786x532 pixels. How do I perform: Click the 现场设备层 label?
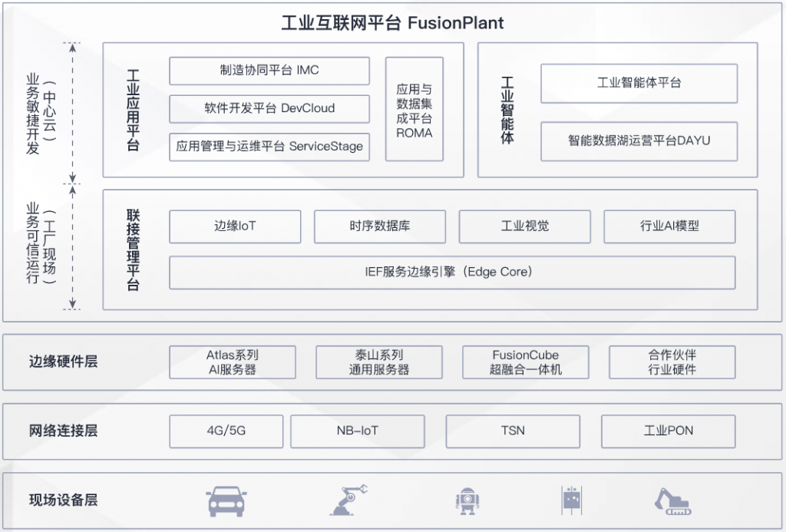pos(63,500)
